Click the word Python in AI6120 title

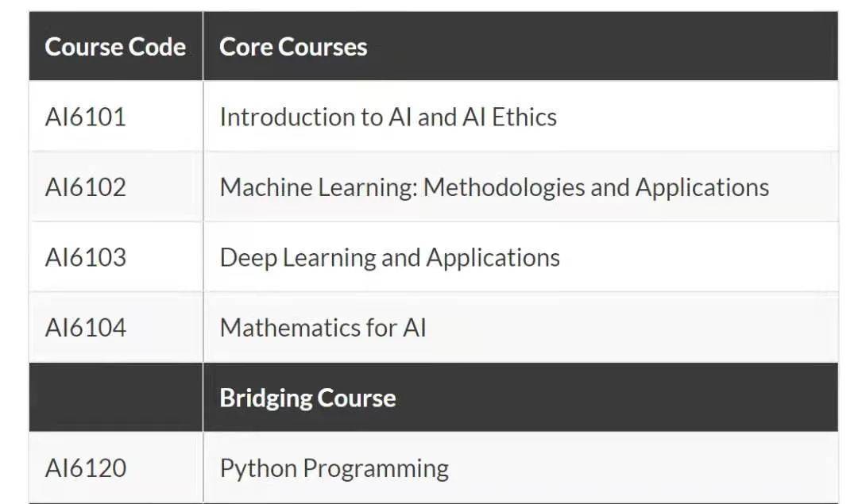[x=258, y=468]
